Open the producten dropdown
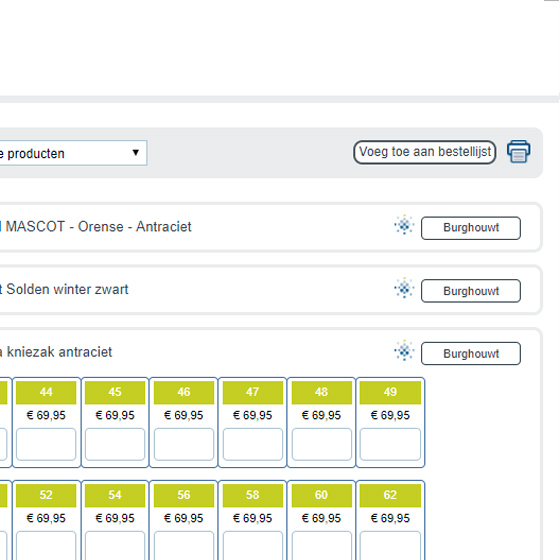Image resolution: width=560 pixels, height=560 pixels. (73, 153)
